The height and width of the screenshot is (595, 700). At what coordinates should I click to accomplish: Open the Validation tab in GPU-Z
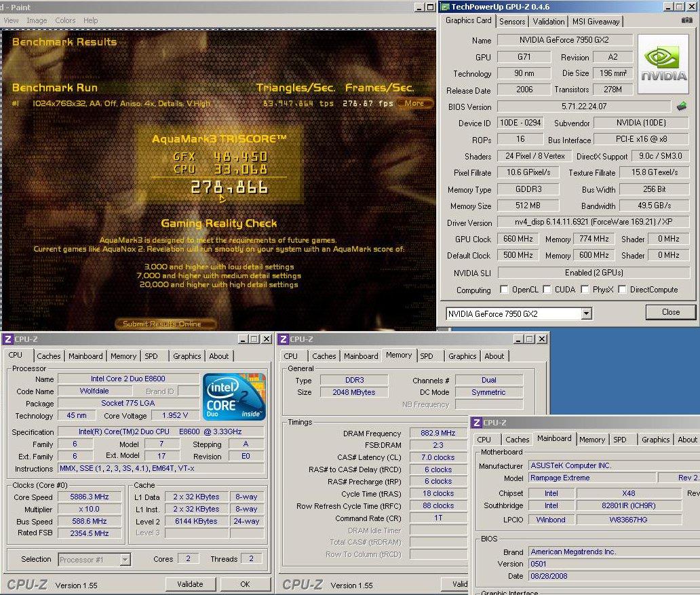tap(548, 22)
